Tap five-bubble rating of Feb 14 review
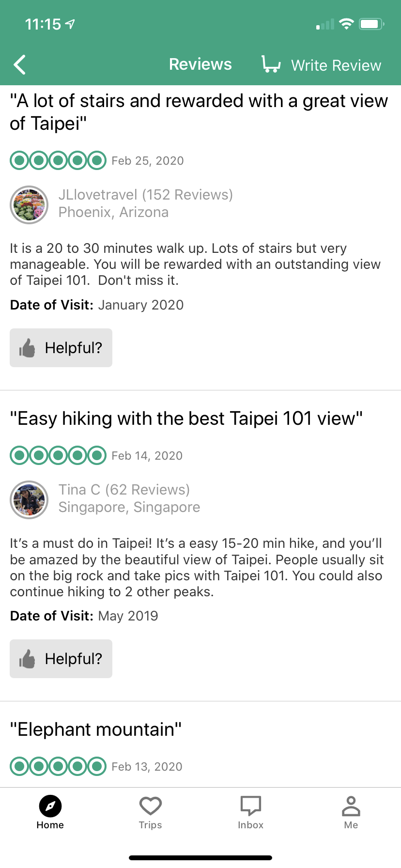 click(x=58, y=455)
